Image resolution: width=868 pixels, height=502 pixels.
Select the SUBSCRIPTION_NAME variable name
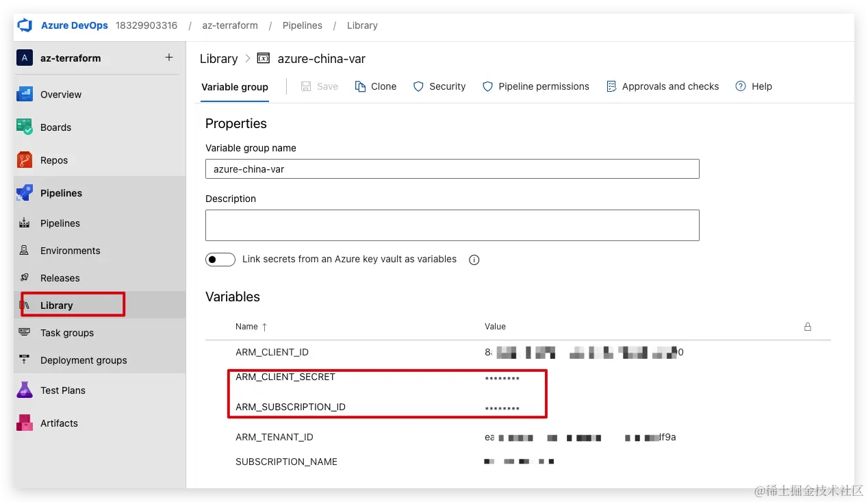pos(286,462)
